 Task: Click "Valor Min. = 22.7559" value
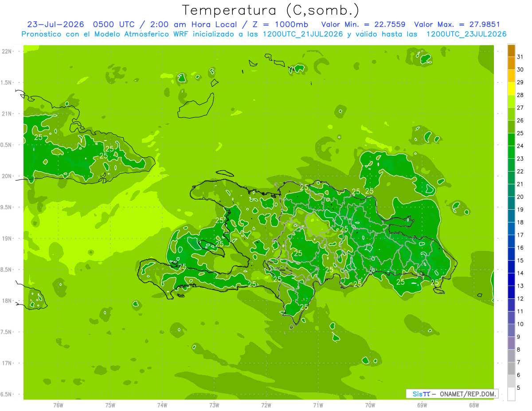coord(363,24)
